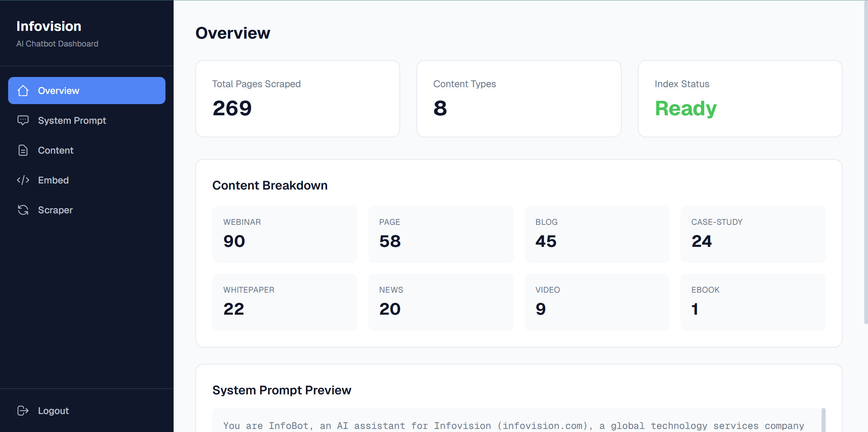This screenshot has height=432, width=868.
Task: Click the Infovision sidebar title
Action: (49, 26)
